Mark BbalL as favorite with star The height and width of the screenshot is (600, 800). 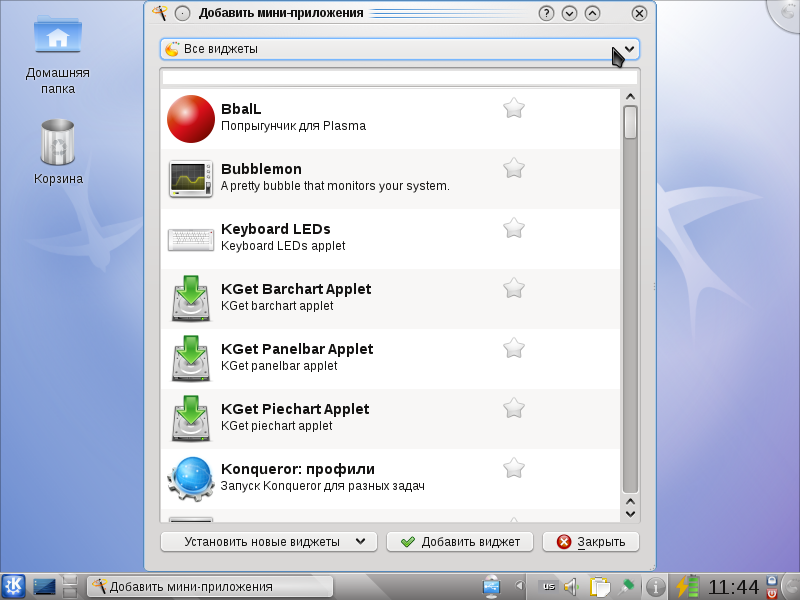click(x=514, y=108)
